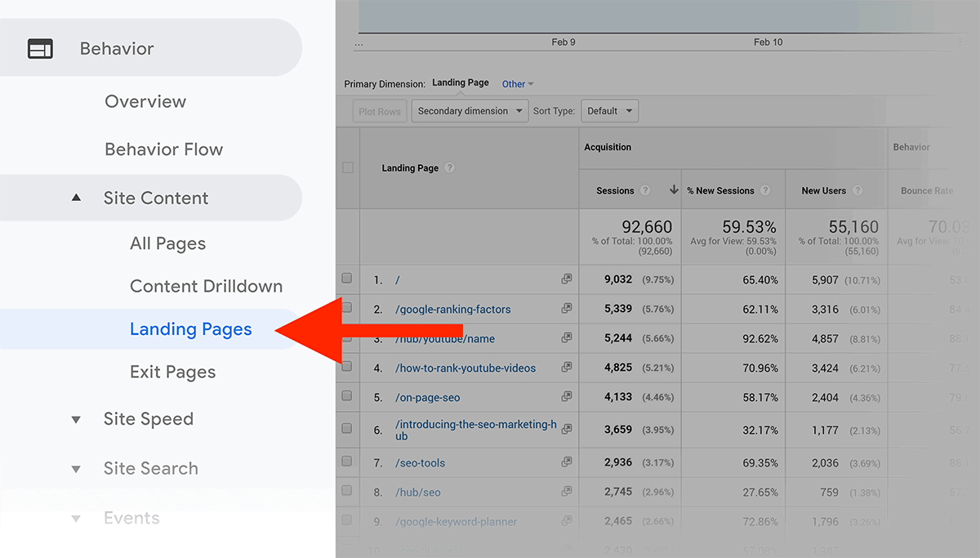Open the "/" home landing page link
Image resolution: width=980 pixels, height=558 pixels.
tap(398, 280)
